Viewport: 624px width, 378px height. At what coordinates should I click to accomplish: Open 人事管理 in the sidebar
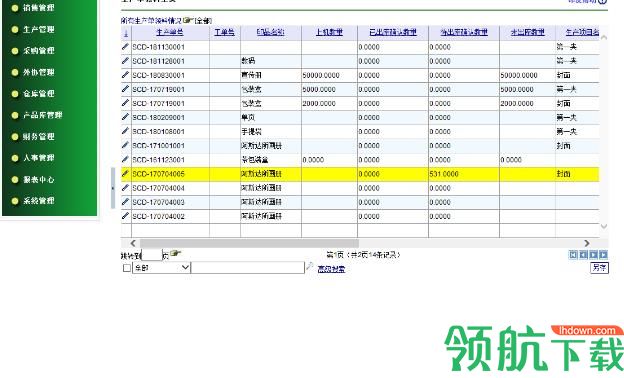tap(39, 158)
